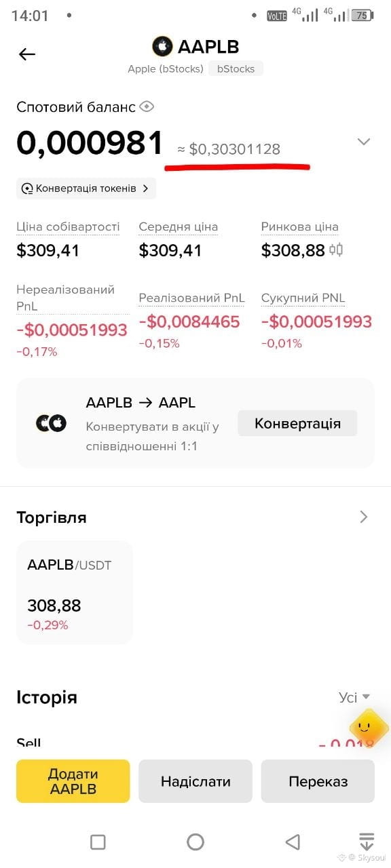Image resolution: width=391 pixels, height=868 pixels.
Task: Open the Торгівля section arrow
Action: [364, 517]
